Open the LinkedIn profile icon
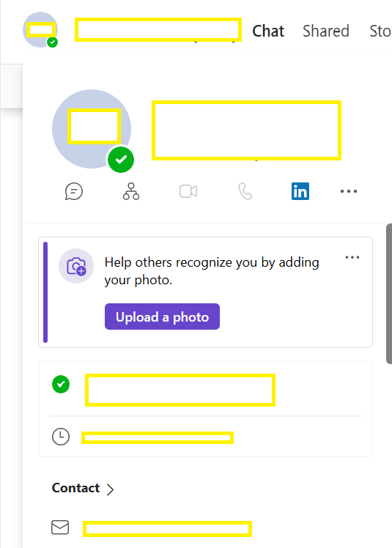Viewport: 392px width, 548px height. click(x=300, y=191)
